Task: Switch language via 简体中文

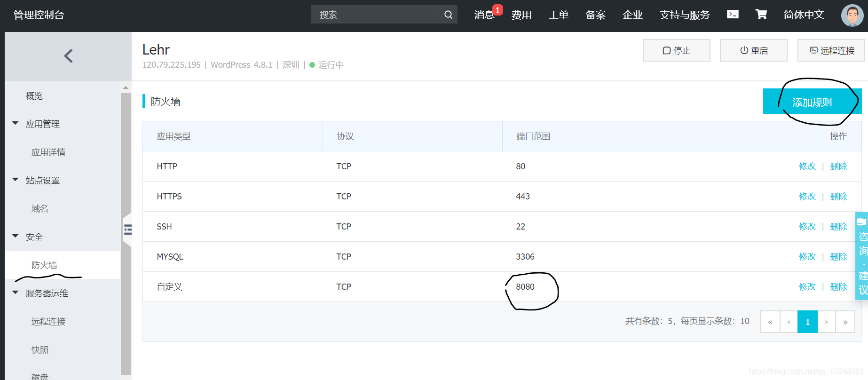Action: [x=804, y=15]
